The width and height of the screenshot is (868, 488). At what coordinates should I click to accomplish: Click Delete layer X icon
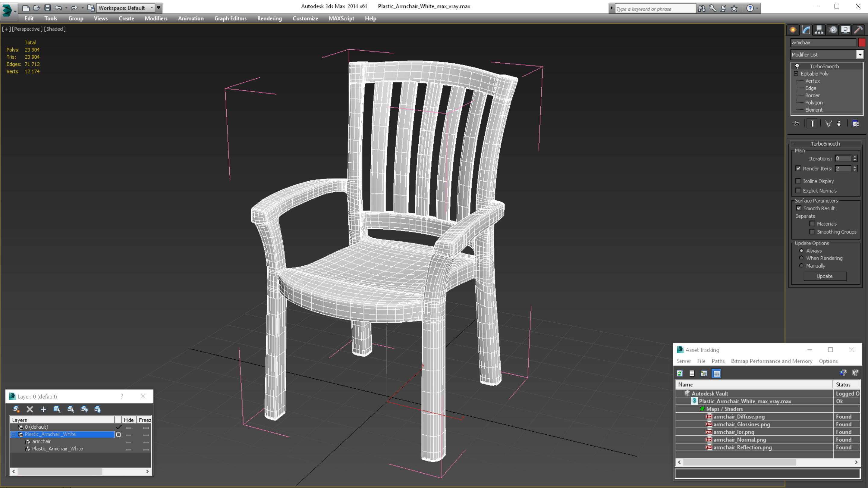[30, 409]
